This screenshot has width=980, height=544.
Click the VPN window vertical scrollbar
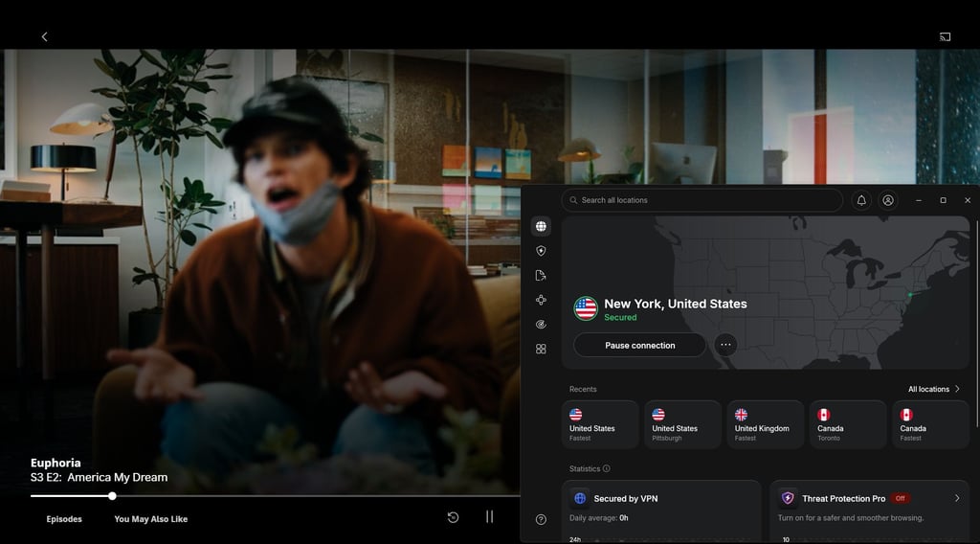pos(976,322)
